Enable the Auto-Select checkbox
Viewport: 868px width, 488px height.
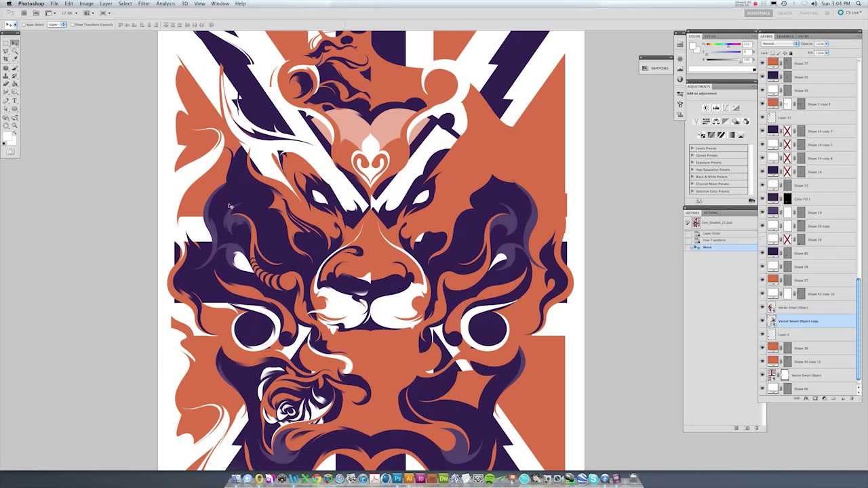pos(24,24)
